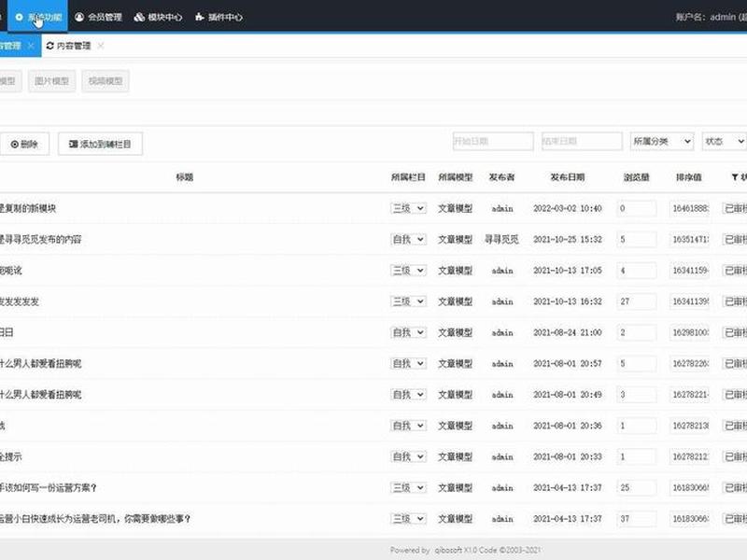Image resolution: width=747 pixels, height=560 pixels.
Task: Open article about 运营老司机
Action: pos(95,519)
